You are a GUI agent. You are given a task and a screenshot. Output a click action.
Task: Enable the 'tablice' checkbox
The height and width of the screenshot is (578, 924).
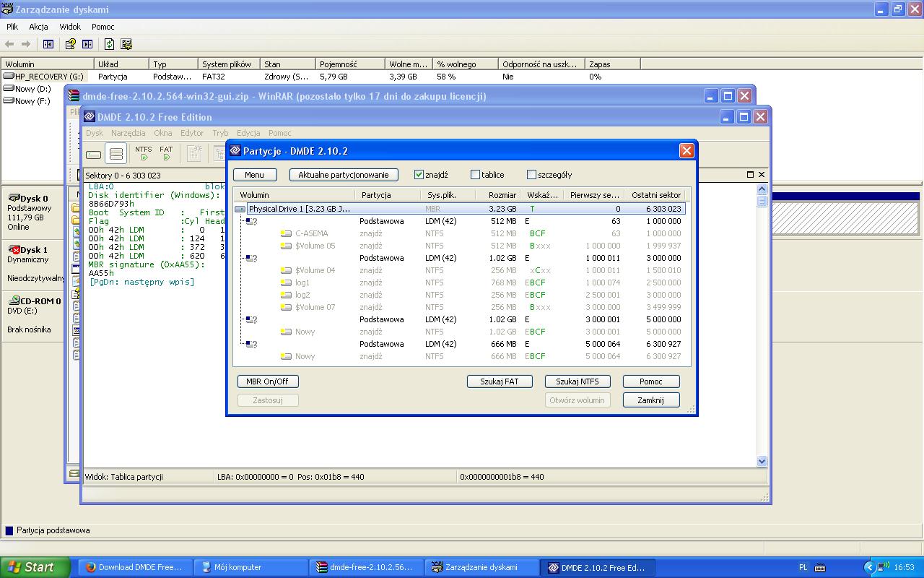[x=475, y=174]
